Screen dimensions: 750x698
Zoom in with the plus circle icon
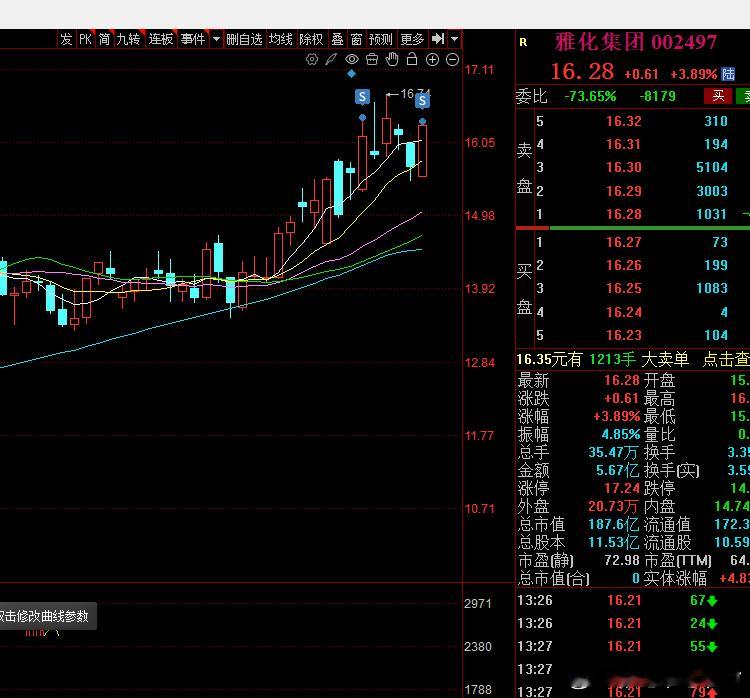click(432, 59)
